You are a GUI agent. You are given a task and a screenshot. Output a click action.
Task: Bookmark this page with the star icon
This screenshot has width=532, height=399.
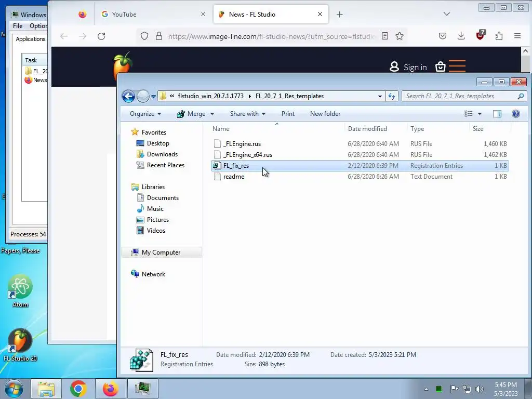pyautogui.click(x=400, y=36)
